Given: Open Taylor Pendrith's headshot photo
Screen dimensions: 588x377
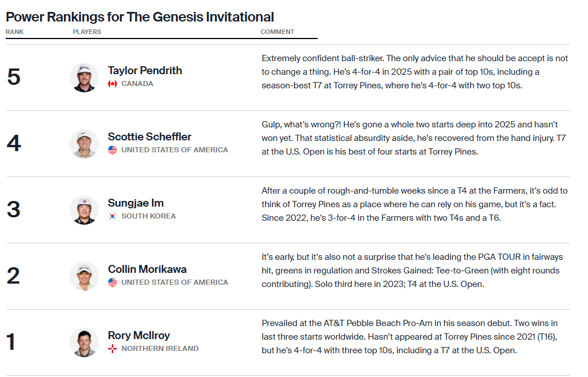Looking at the screenshot, I should 84,78.
